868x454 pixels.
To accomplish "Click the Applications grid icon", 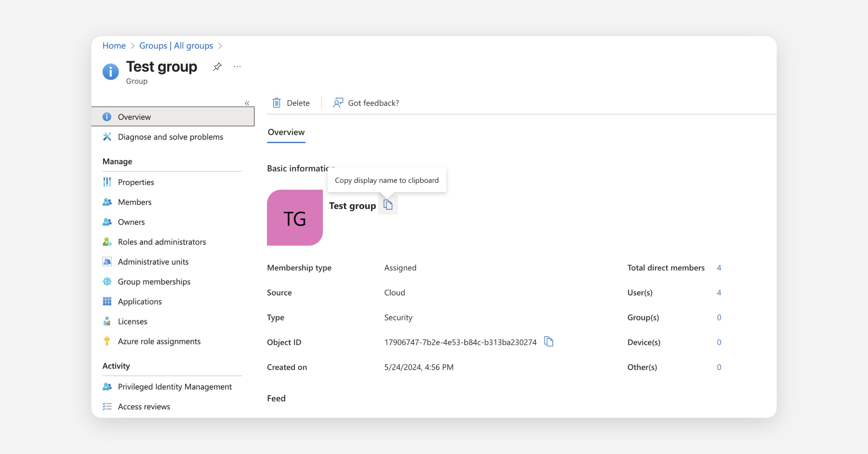I will click(x=107, y=301).
